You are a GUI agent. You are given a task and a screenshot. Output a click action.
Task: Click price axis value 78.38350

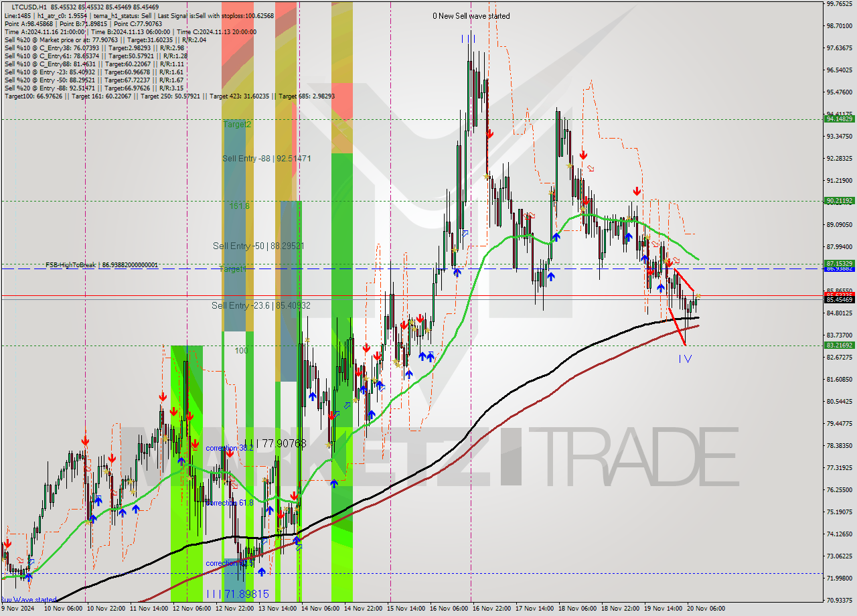tap(840, 445)
